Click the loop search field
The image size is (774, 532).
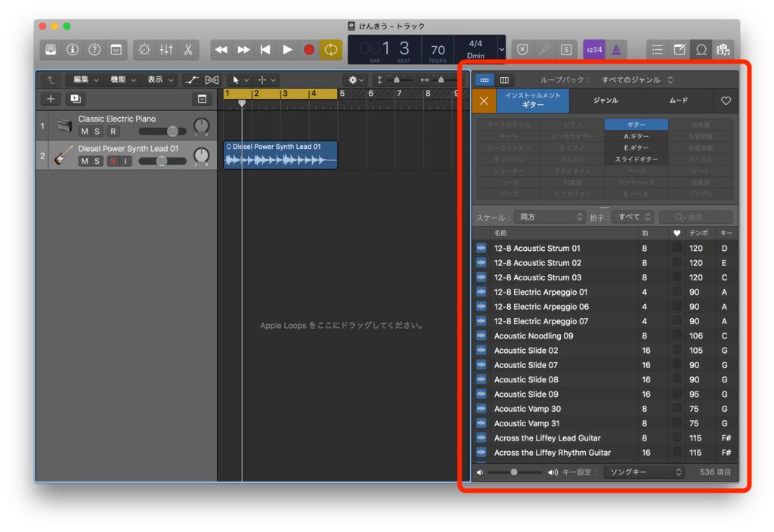(x=695, y=217)
